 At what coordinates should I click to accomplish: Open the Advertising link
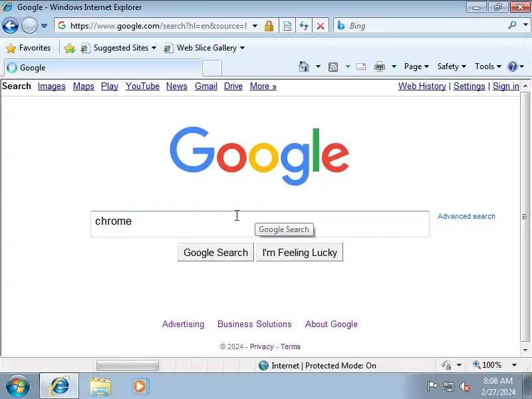(184, 324)
